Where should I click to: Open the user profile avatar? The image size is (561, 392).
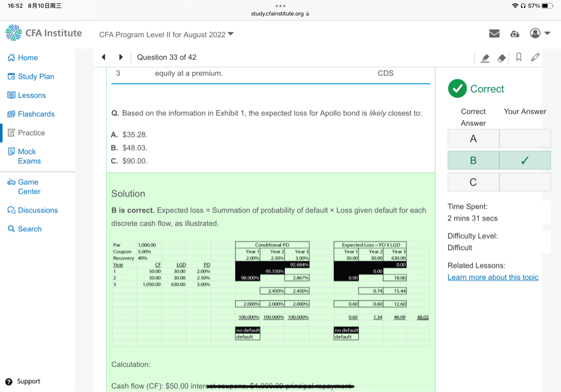[x=535, y=33]
